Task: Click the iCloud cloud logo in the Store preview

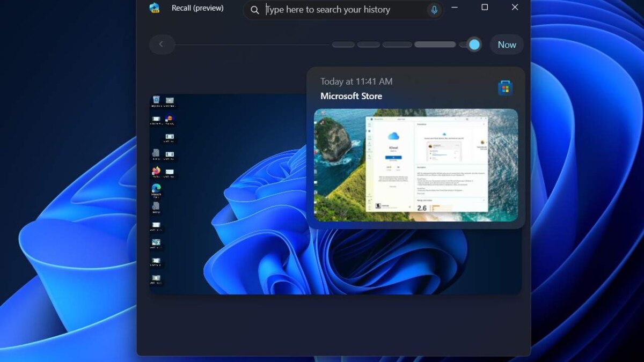Action: pos(393,135)
